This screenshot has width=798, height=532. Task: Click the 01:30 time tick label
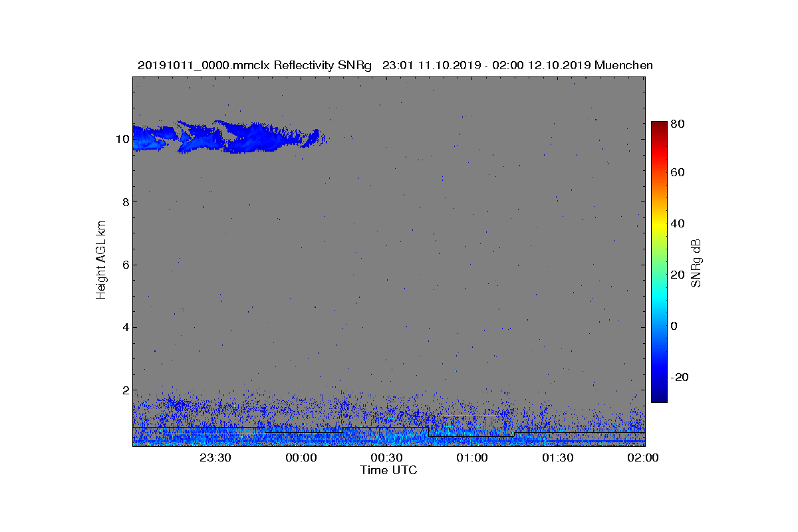point(557,458)
